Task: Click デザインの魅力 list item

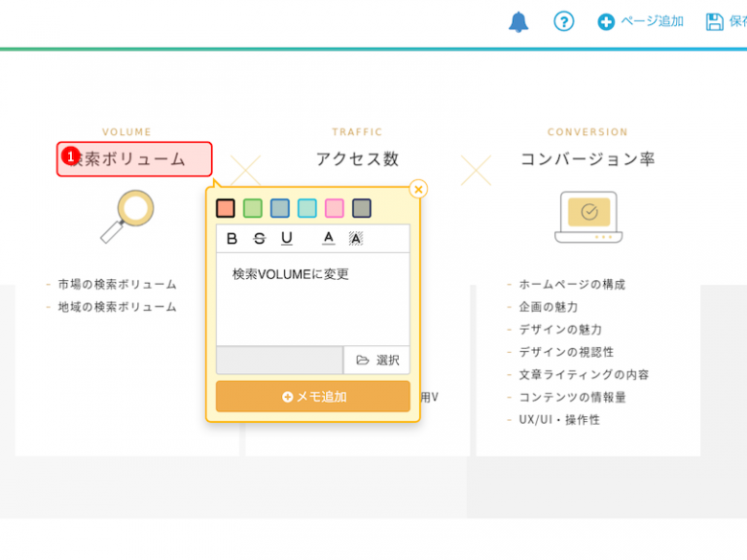Action: coord(560,329)
